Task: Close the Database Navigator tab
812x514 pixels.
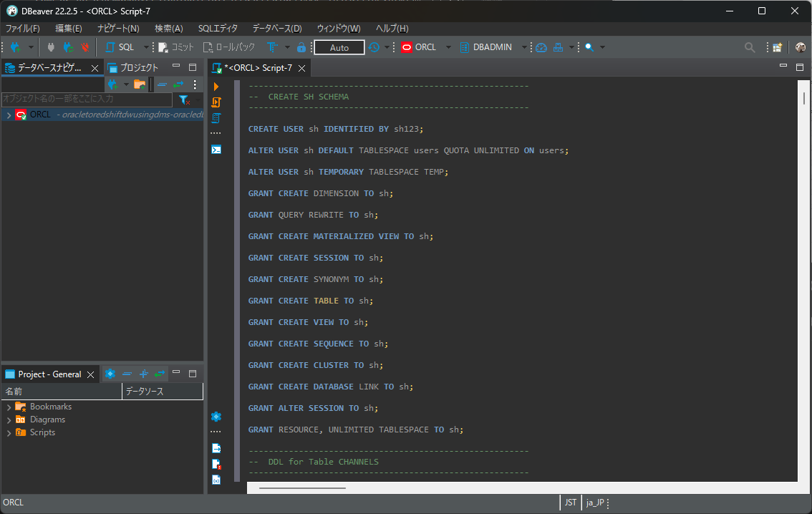Action: (95, 68)
